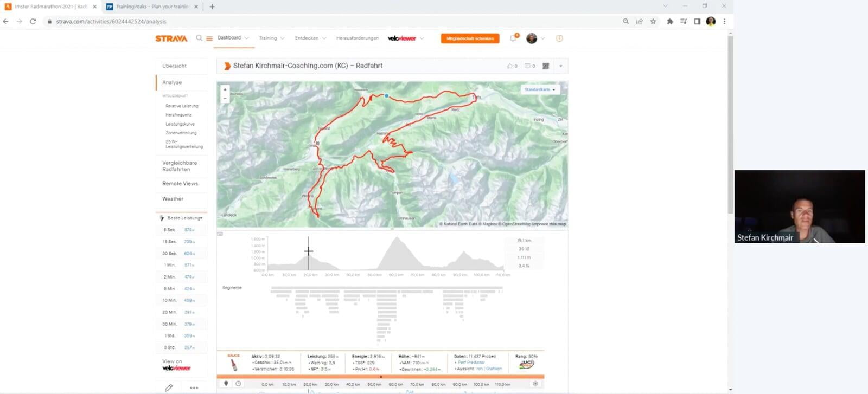868x394 pixels.
Task: Select the Analyse sidebar tab
Action: [172, 82]
